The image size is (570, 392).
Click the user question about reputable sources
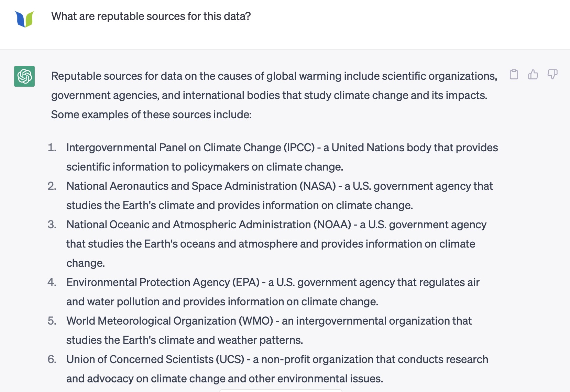(151, 16)
